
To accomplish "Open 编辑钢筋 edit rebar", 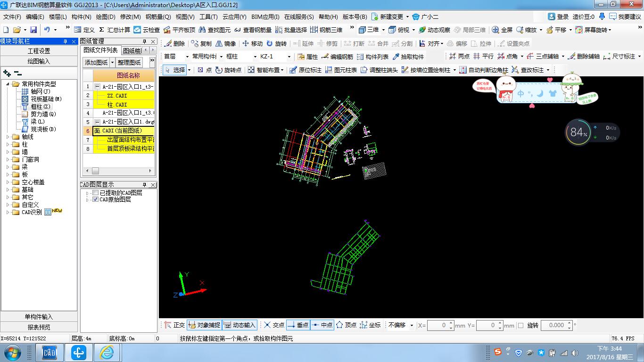I will (x=337, y=57).
